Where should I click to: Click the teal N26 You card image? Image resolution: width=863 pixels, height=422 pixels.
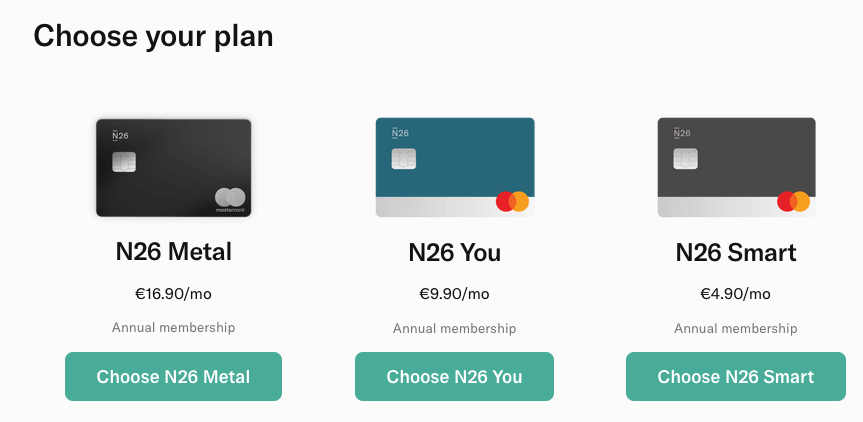pyautogui.click(x=455, y=167)
